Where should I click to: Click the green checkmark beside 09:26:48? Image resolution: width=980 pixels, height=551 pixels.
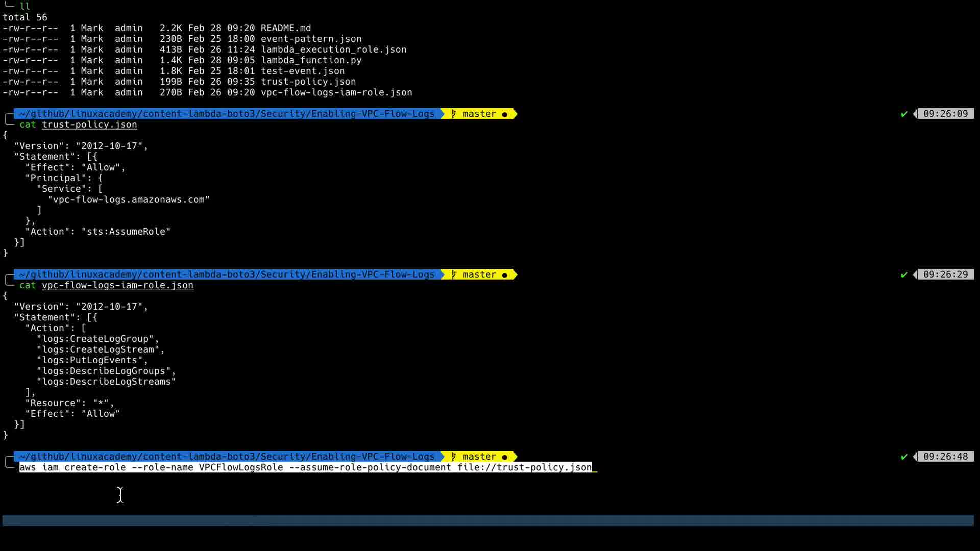pos(904,457)
